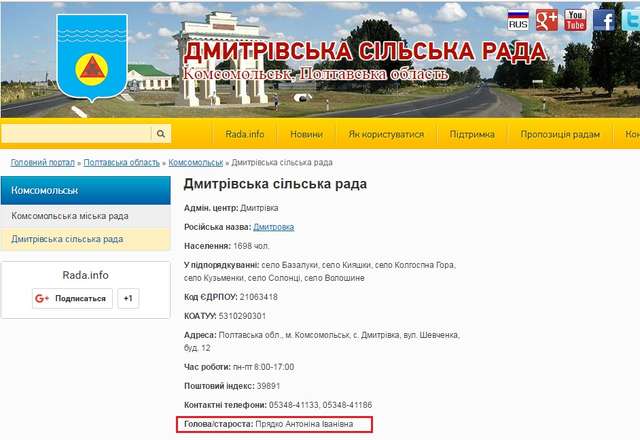Click the subordinate villages list starting село Базалуки
The width and height of the screenshot is (640, 440).
[x=320, y=271]
